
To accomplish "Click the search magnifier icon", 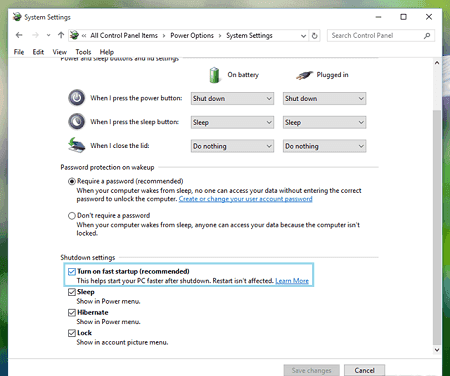I will pos(427,36).
